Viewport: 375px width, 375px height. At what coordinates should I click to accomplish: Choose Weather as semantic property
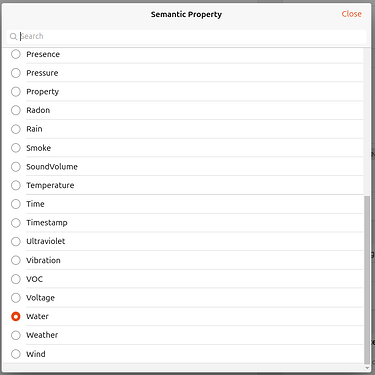pos(16,335)
